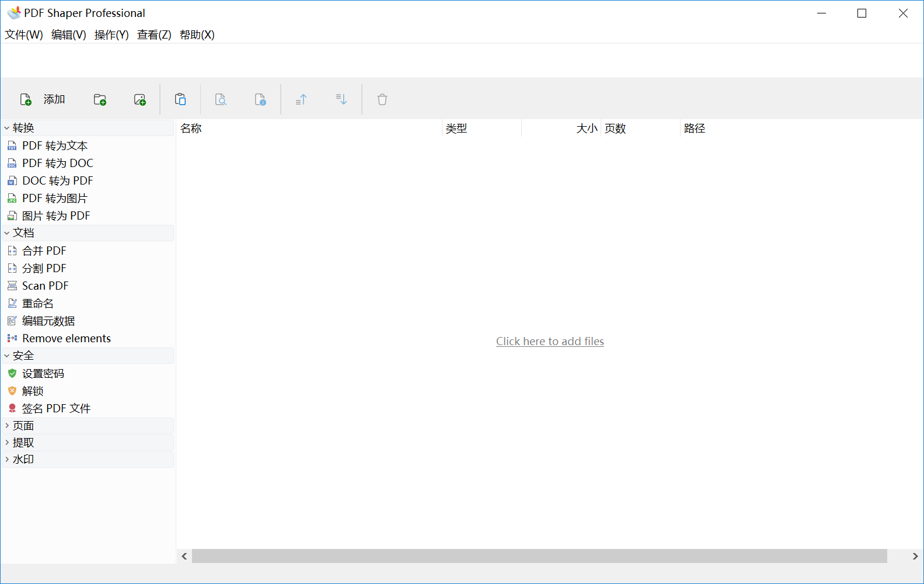Click the horizontal scrollbar left arrow
This screenshot has width=924, height=584.
(184, 557)
